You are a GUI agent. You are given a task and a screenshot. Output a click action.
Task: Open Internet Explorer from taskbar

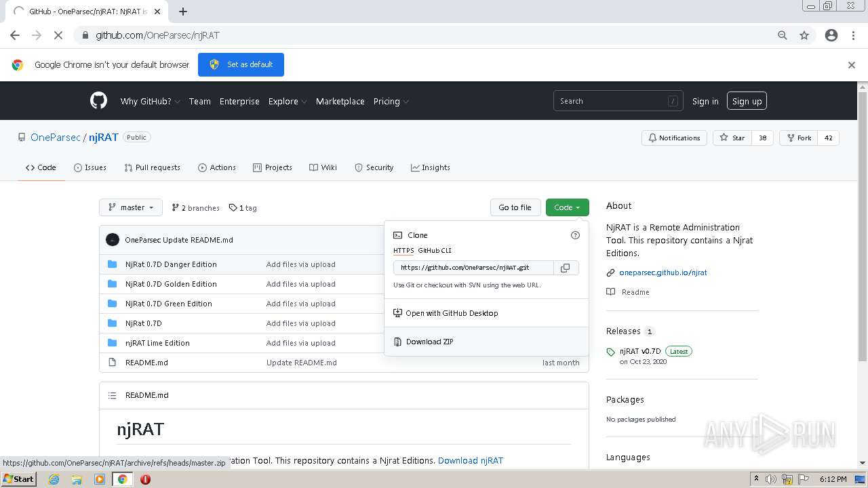(54, 479)
